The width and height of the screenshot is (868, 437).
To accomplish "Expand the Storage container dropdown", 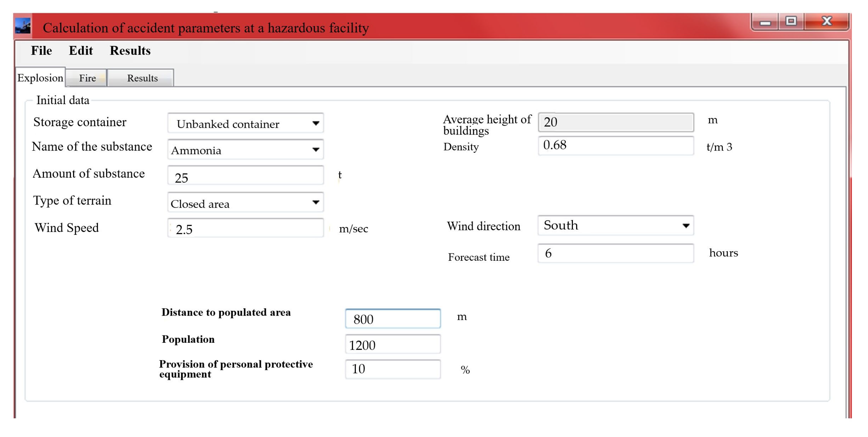I will (x=315, y=123).
